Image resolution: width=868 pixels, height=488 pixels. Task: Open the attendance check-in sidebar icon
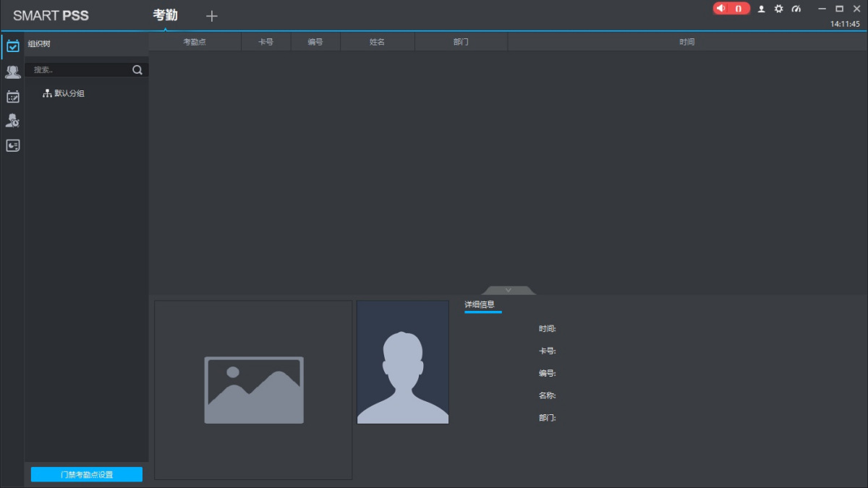coord(12,46)
